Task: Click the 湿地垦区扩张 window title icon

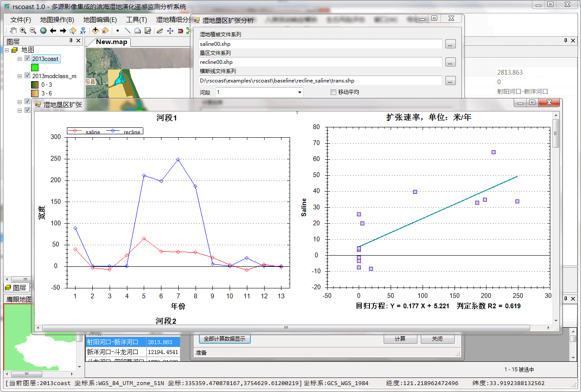Action: (x=38, y=104)
